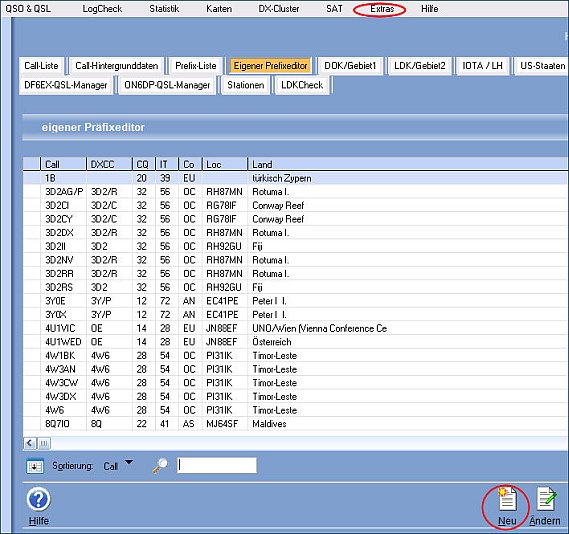Sort by the DXCC column header
Screen dimensions: 569x534
pos(109,164)
